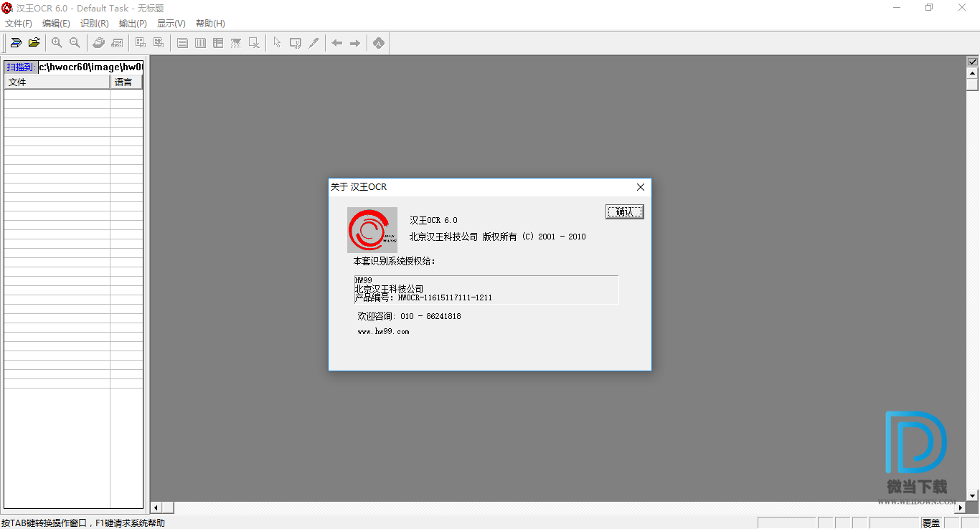The width and height of the screenshot is (980, 529).
Task: Click the first overlapping squares layout icon
Action: click(141, 43)
